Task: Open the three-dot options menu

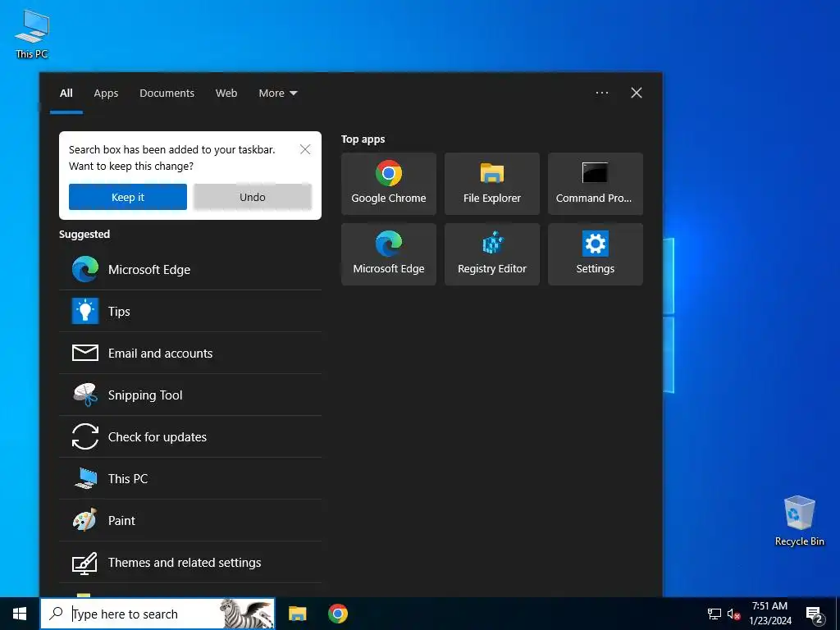Action: point(601,93)
